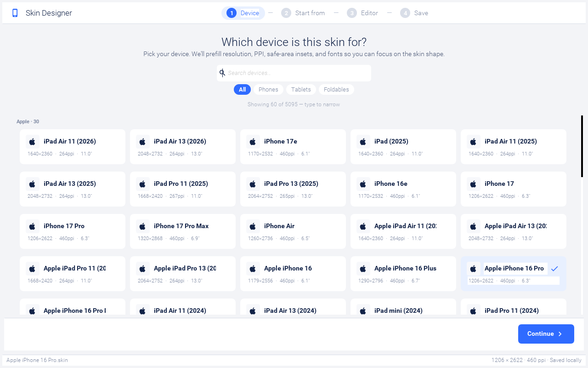Click Apple logo on iPhone 16e card
The height and width of the screenshot is (368, 588).
pyautogui.click(x=363, y=184)
